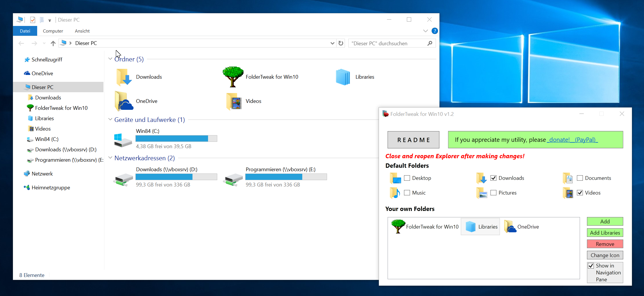
Task: Click the Properties icon in Explorer quick access toolbar
Action: point(33,20)
